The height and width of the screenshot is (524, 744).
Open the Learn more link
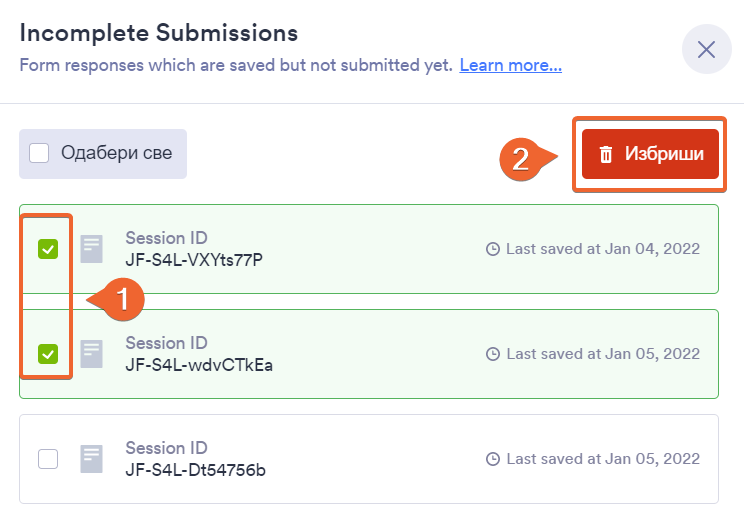(x=510, y=65)
